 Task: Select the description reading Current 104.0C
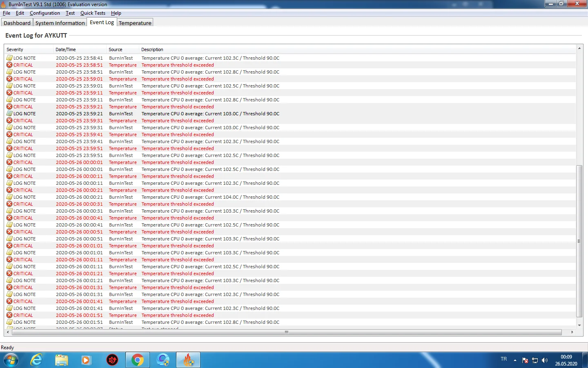click(210, 197)
